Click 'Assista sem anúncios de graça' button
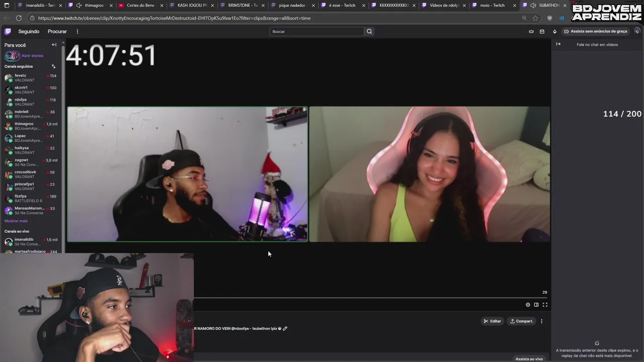The height and width of the screenshot is (362, 644). point(596,31)
